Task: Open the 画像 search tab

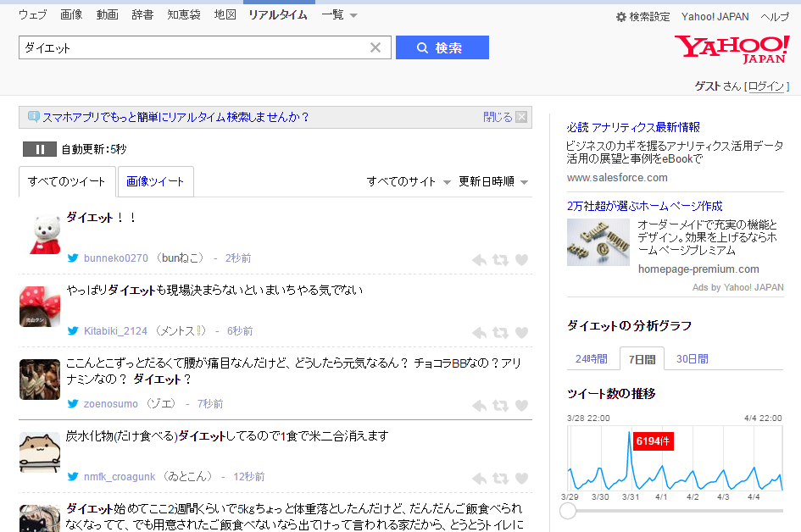Action: click(x=71, y=14)
